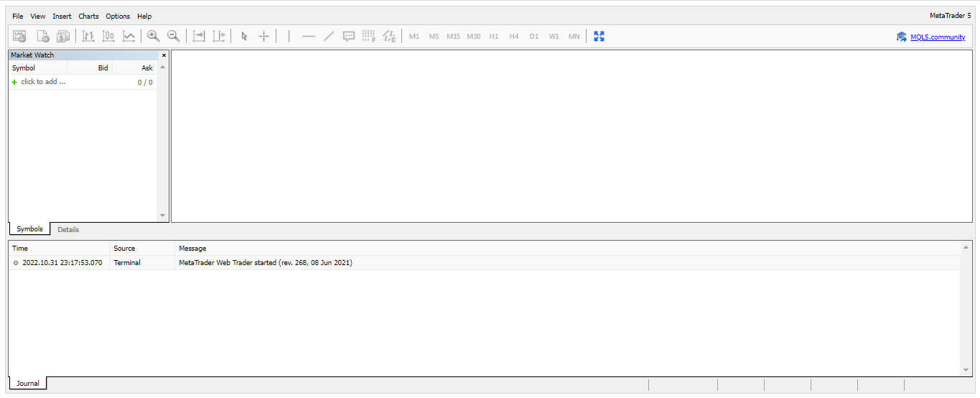Open the File menu
This screenshot has height=398, width=980.
pyautogui.click(x=18, y=16)
